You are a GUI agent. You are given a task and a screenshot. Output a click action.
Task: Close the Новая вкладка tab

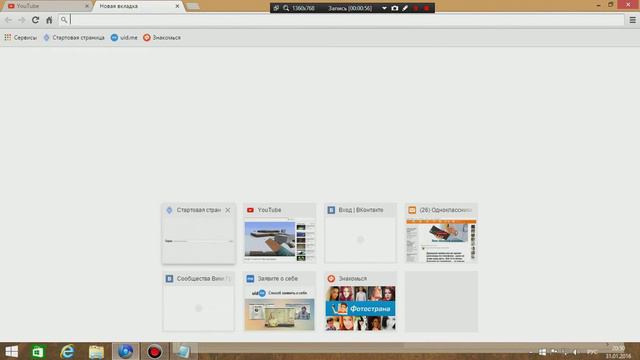pos(177,6)
